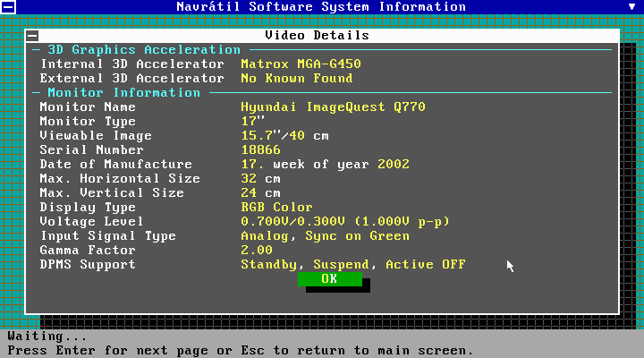
Task: Click the '3D Graphics Acceleration' section header
Action: (x=144, y=50)
